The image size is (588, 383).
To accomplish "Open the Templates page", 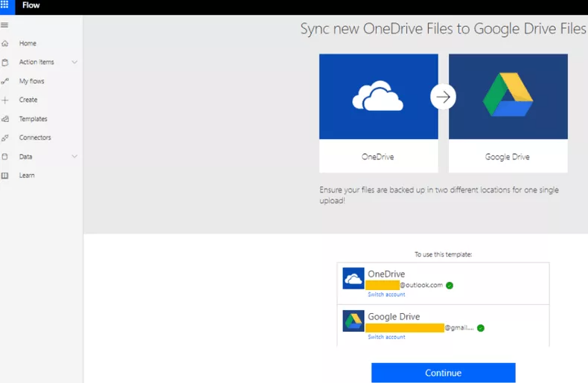I will pos(33,119).
